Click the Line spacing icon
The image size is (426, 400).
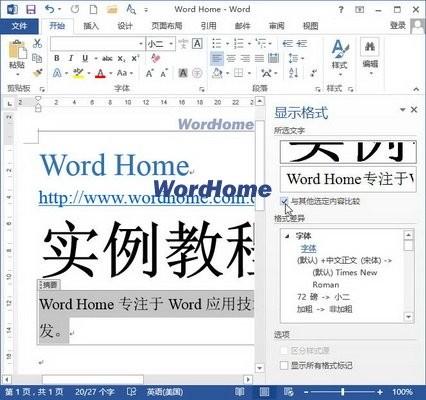(293, 58)
